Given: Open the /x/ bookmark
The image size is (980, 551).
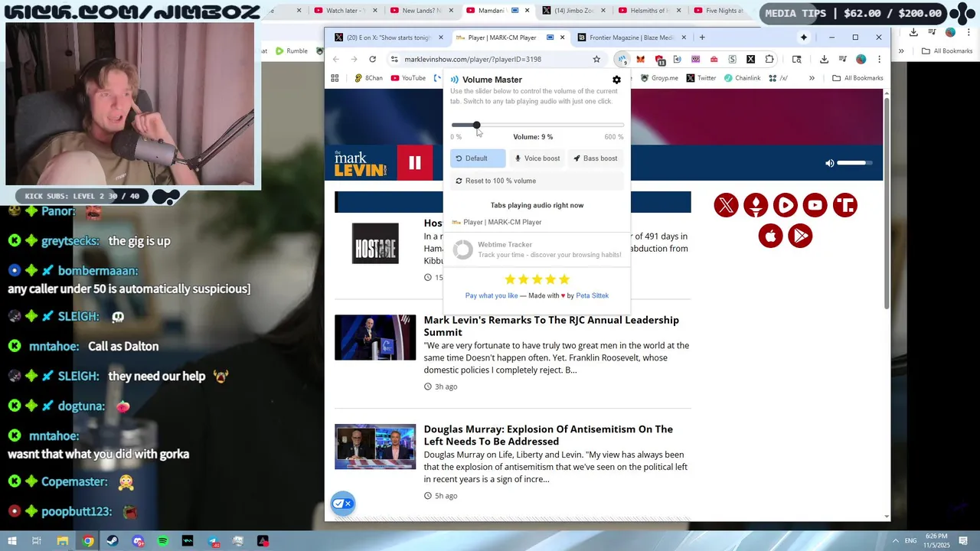Looking at the screenshot, I should click(x=779, y=78).
